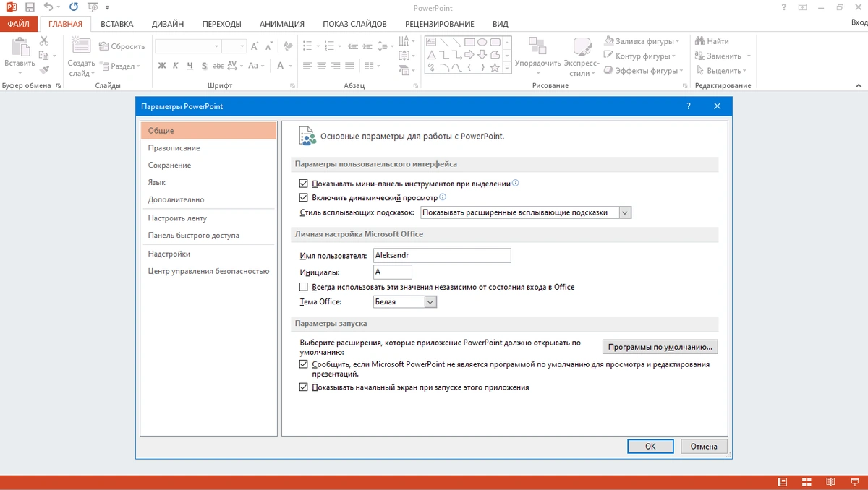Increase font size with large A icon
This screenshot has height=490, width=868.
255,46
